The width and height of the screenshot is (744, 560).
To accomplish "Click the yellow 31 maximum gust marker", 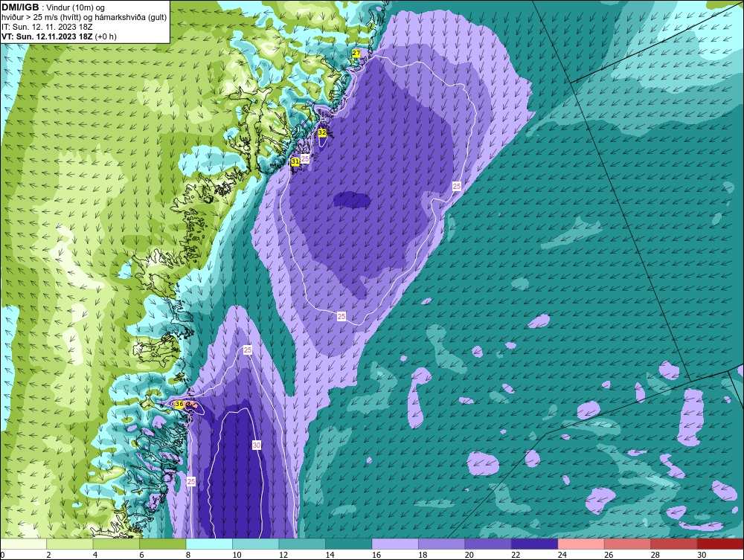I will [x=295, y=161].
